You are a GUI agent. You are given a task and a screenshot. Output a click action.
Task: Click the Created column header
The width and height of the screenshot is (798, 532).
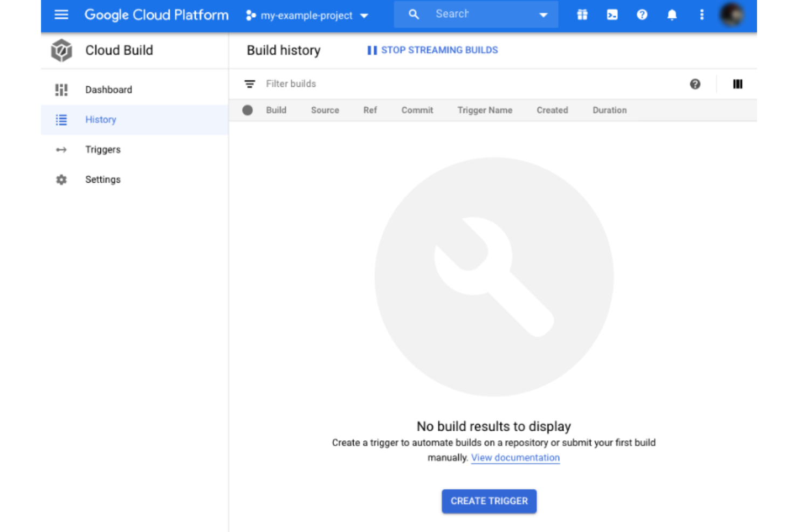(x=552, y=110)
